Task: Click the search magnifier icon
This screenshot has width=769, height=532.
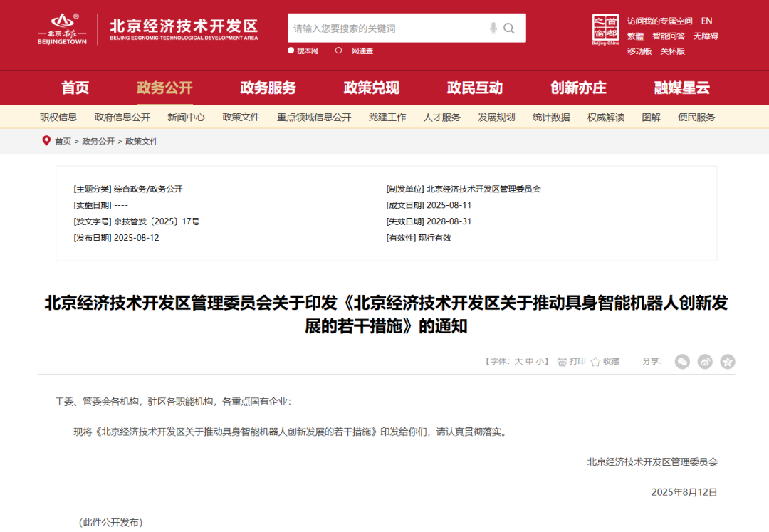Action: (508, 28)
